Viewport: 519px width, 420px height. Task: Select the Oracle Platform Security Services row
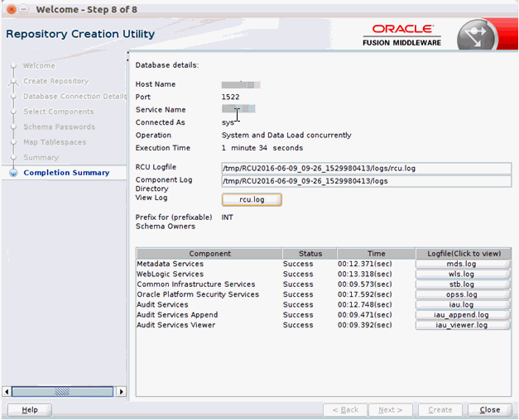(x=198, y=294)
